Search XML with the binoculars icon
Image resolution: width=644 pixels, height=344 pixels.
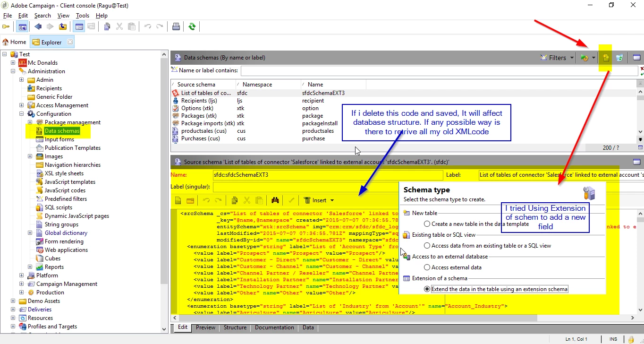[x=275, y=200]
